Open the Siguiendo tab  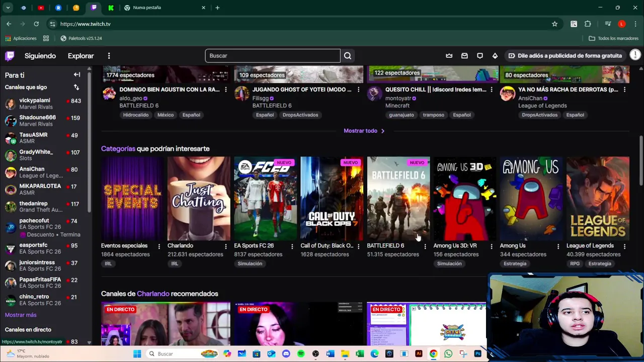[40, 56]
